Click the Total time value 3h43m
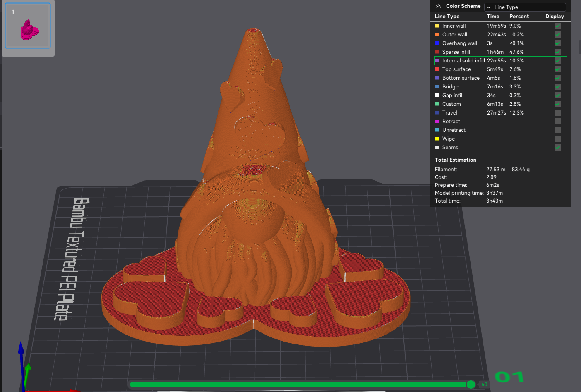This screenshot has width=581, height=392. click(495, 201)
